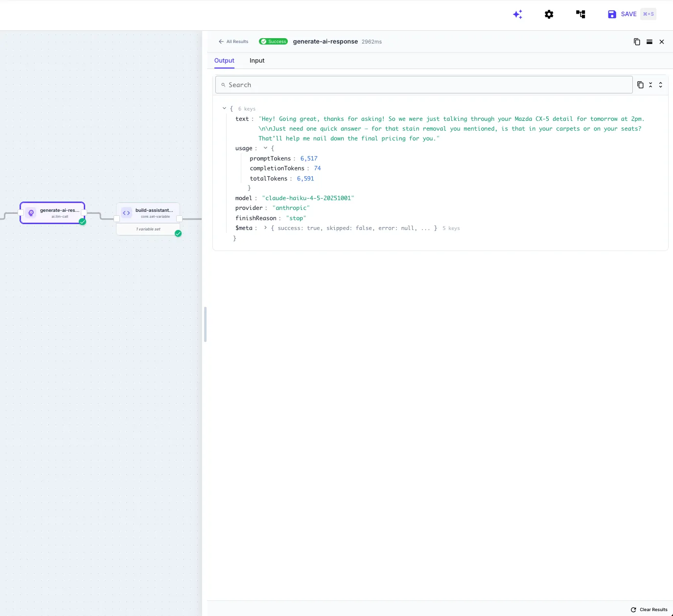The width and height of the screenshot is (673, 616).
Task: Click the generate-ai-response brain icon
Action: coord(31,213)
